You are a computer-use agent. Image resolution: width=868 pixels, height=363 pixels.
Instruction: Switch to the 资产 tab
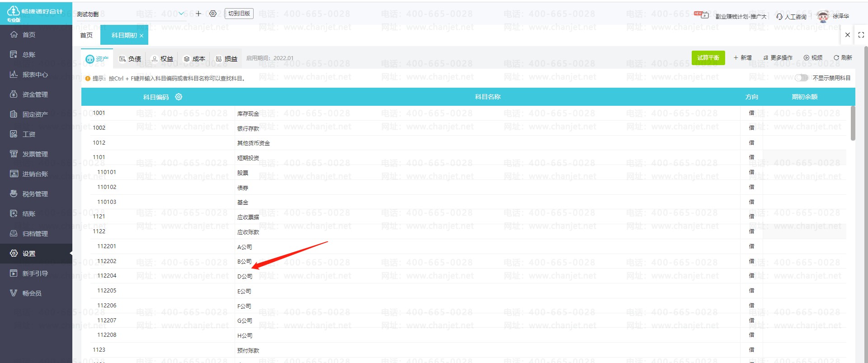(x=97, y=59)
